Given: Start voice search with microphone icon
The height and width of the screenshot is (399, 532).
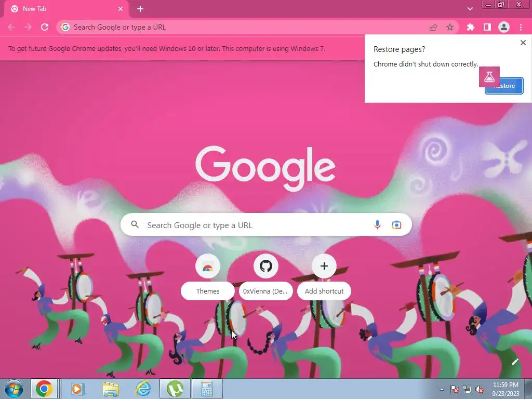Looking at the screenshot, I should [x=377, y=224].
